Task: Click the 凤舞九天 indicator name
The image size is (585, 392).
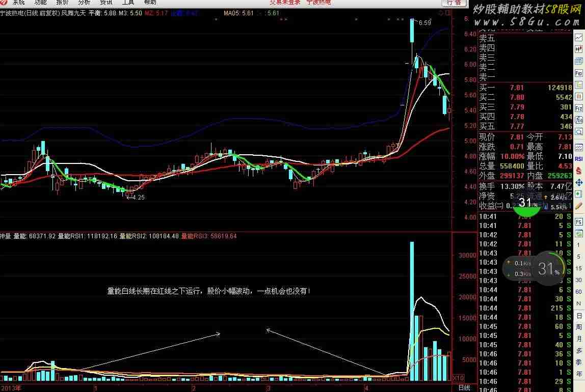Action: pos(73,13)
